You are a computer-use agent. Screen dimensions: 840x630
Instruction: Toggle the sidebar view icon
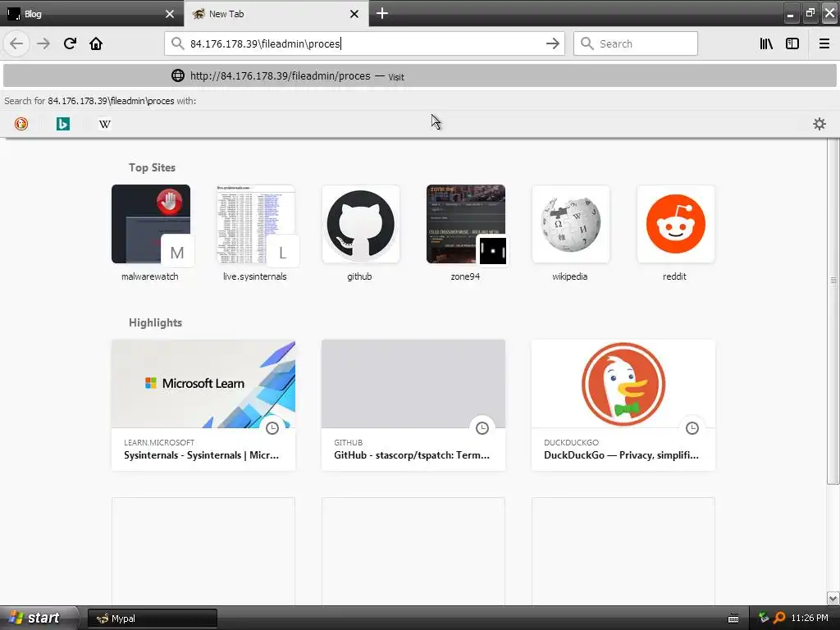(x=792, y=44)
